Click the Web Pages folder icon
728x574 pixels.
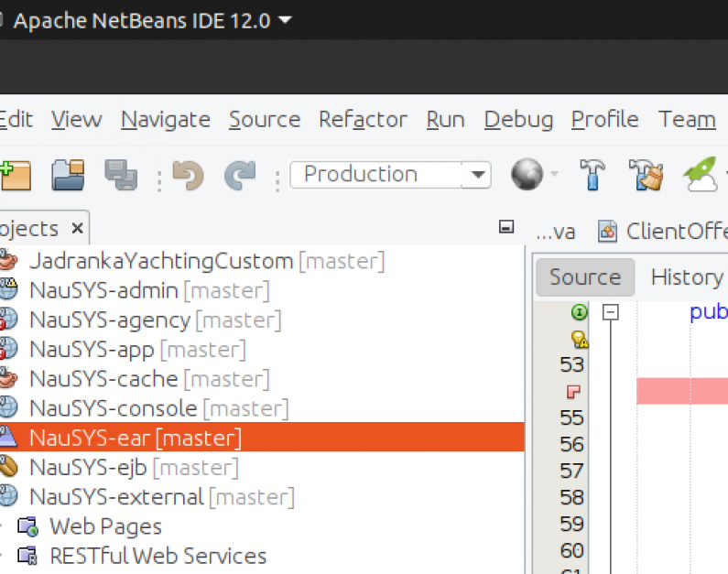point(27,525)
